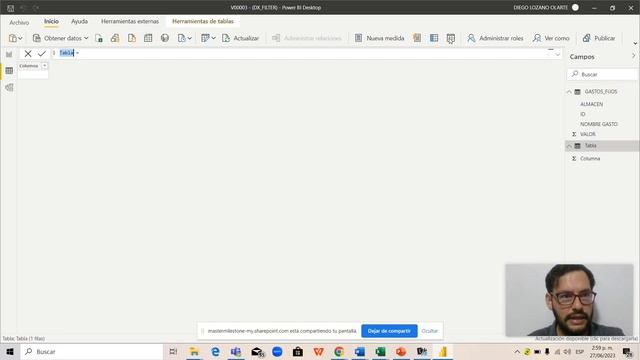
Task: Click the enter data table icon
Action: (x=148, y=38)
